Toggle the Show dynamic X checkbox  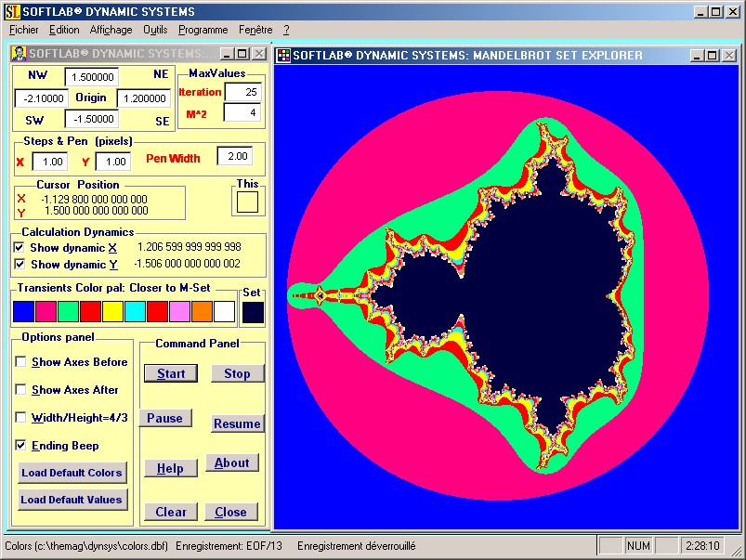[19, 247]
